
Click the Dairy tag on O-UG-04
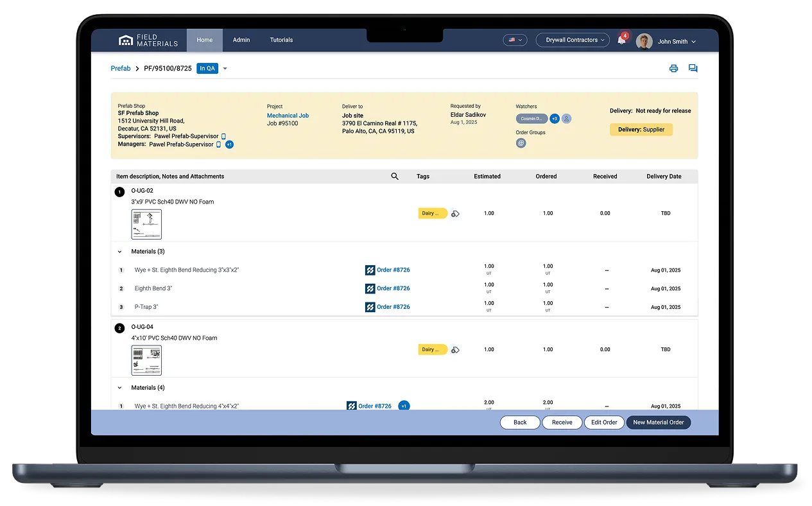(x=433, y=350)
